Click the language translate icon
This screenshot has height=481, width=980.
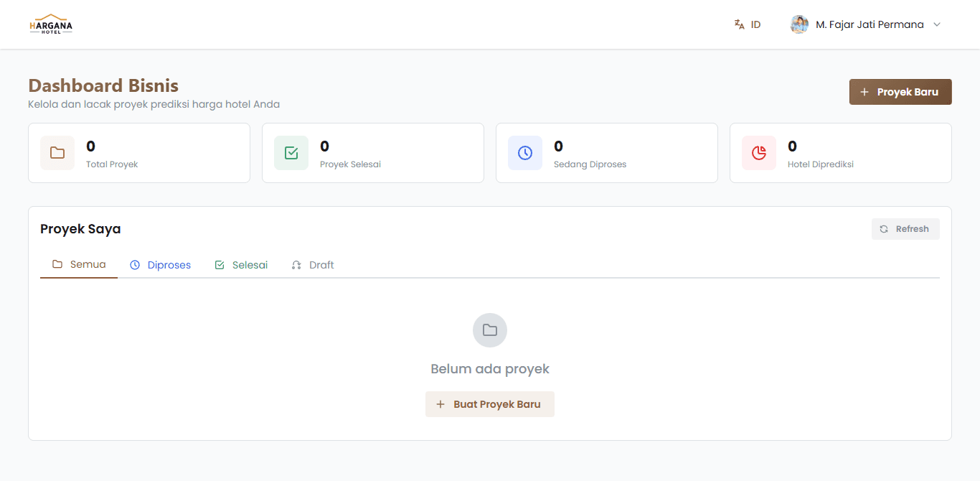pos(740,24)
